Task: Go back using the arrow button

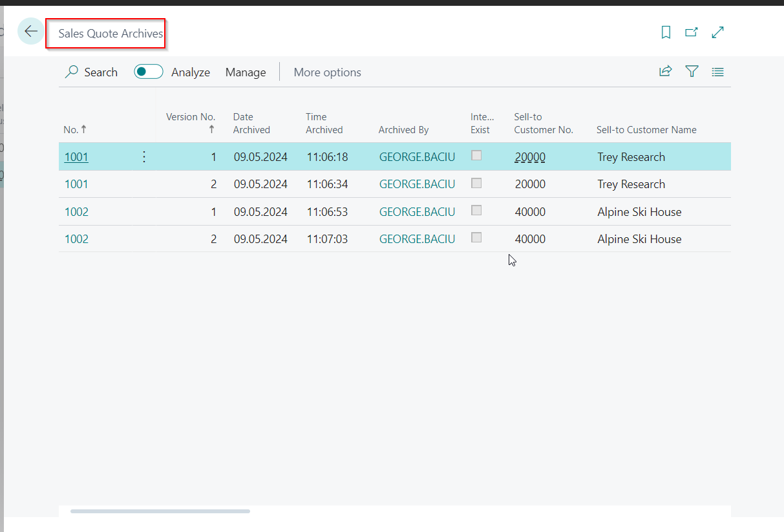Action: coord(31,32)
